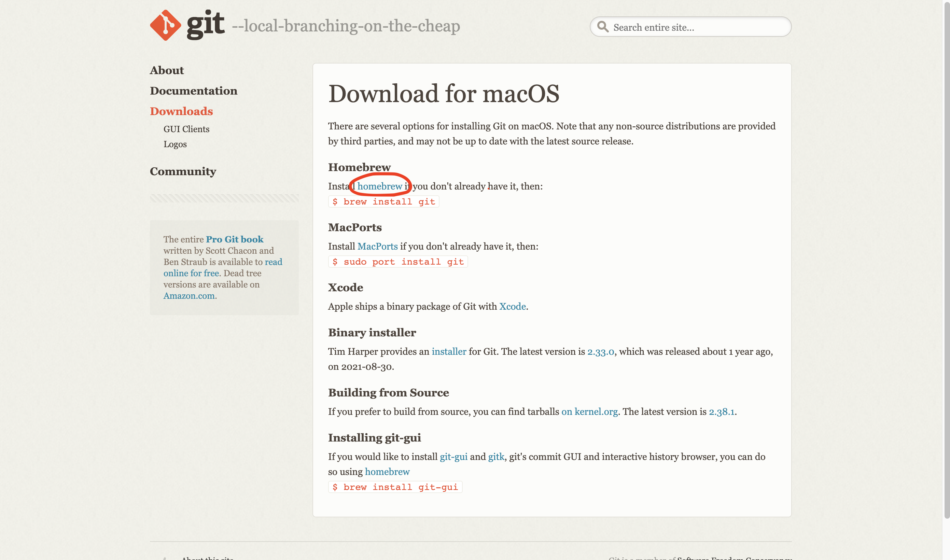Open the Pro Git book link
This screenshot has width=950, height=560.
pos(234,239)
